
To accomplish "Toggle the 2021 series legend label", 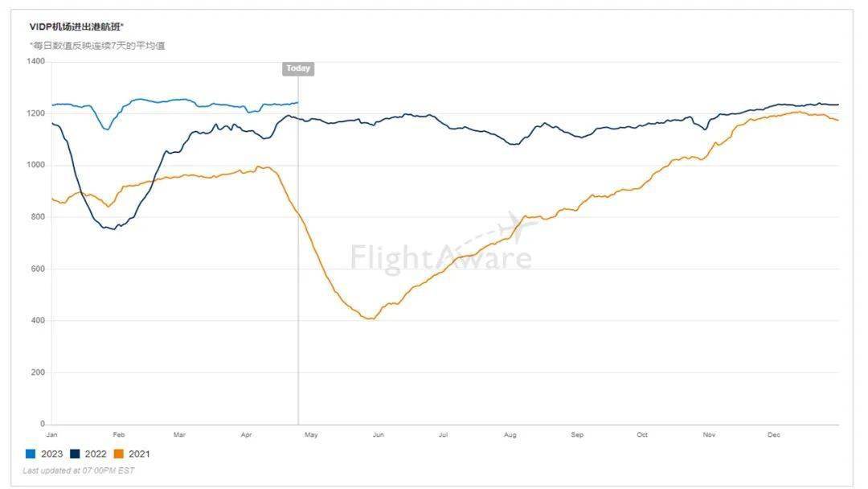I will 139,454.
